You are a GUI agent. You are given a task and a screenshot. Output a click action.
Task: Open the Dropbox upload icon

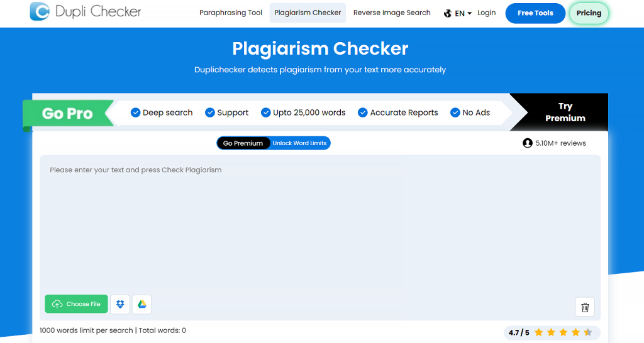click(x=120, y=304)
